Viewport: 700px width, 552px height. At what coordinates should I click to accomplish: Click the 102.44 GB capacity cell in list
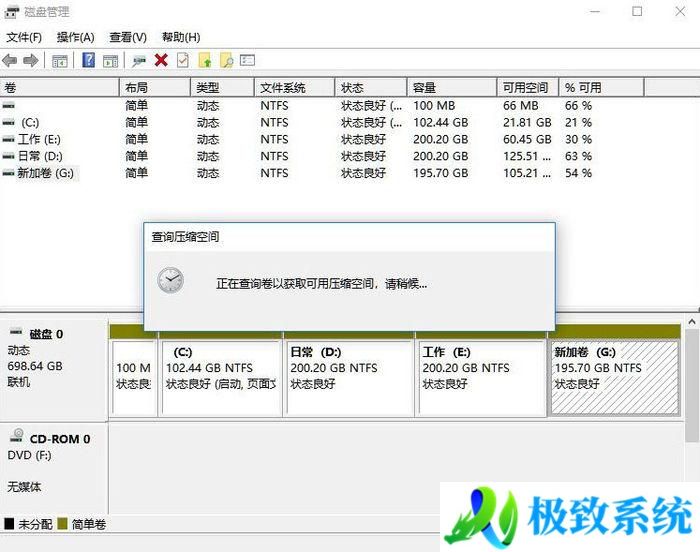point(441,122)
